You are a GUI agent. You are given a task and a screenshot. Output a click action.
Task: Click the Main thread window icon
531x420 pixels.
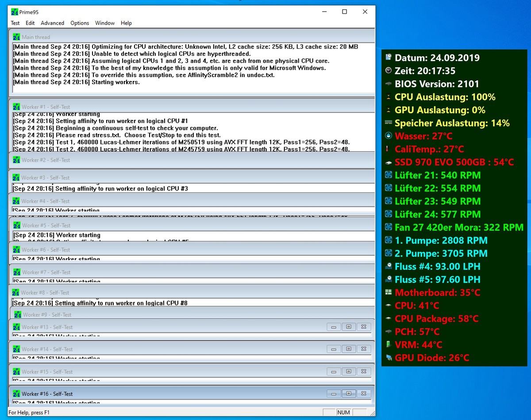click(16, 37)
